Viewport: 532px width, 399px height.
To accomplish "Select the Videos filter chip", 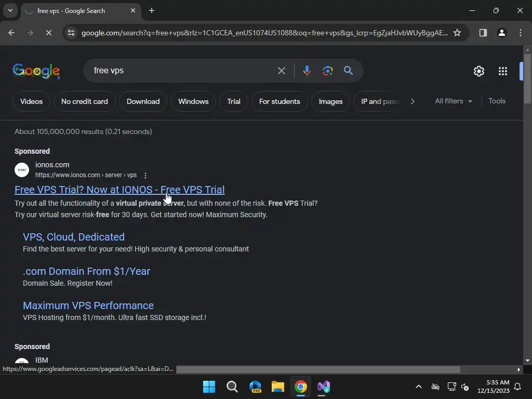I will click(x=31, y=101).
